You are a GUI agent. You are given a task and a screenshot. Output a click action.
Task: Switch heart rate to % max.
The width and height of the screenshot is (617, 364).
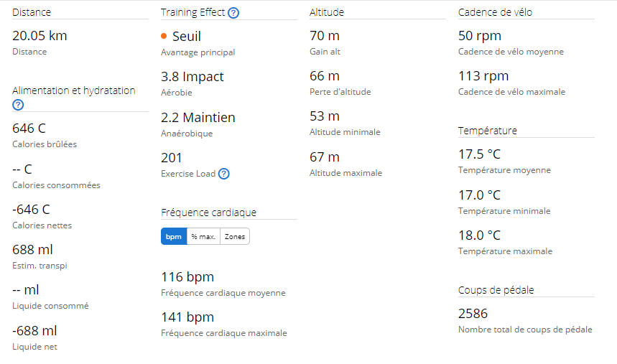click(x=203, y=236)
